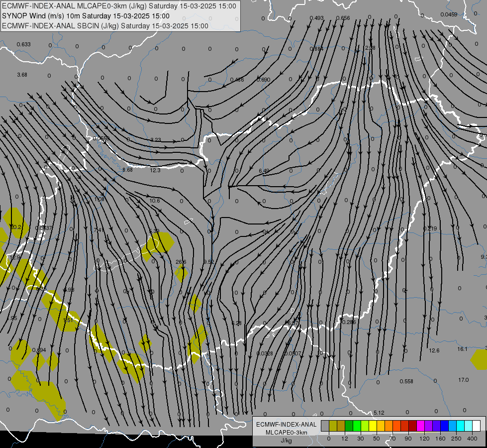Click the 0.0459 value on the map

[x=449, y=14]
